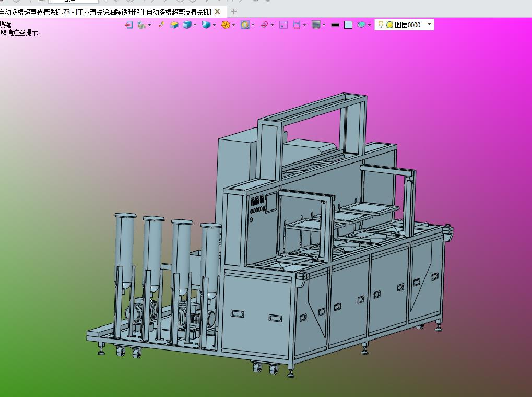Click the yellow-topped box icon

click(174, 25)
